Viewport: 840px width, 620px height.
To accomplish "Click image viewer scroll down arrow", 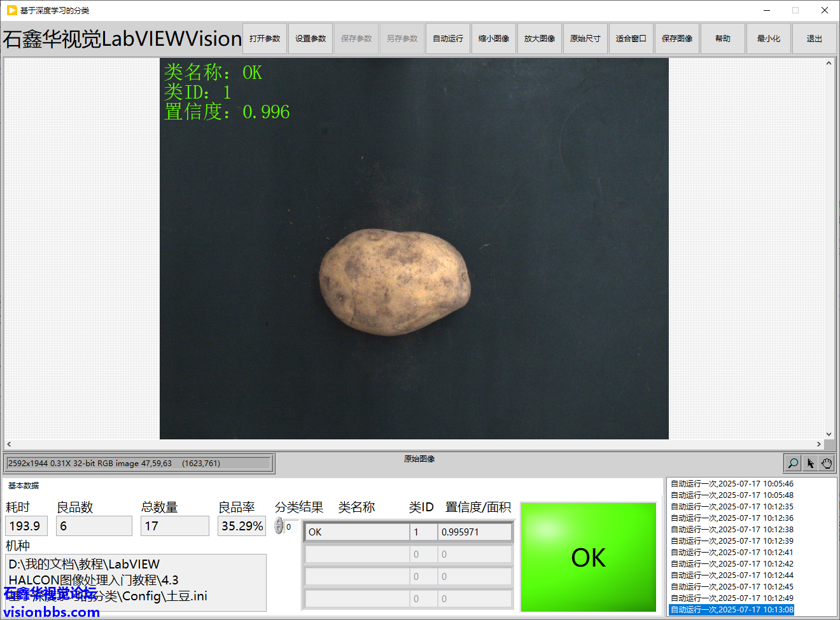I will 829,434.
